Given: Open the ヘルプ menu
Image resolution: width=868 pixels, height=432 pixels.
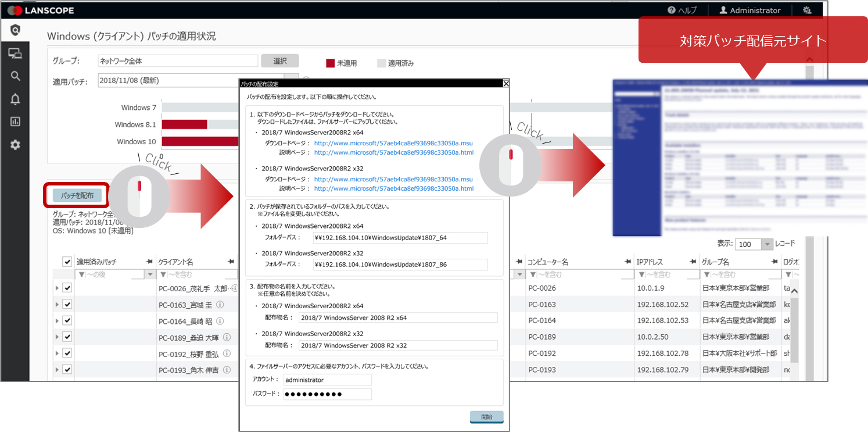Looking at the screenshot, I should pyautogui.click(x=682, y=10).
